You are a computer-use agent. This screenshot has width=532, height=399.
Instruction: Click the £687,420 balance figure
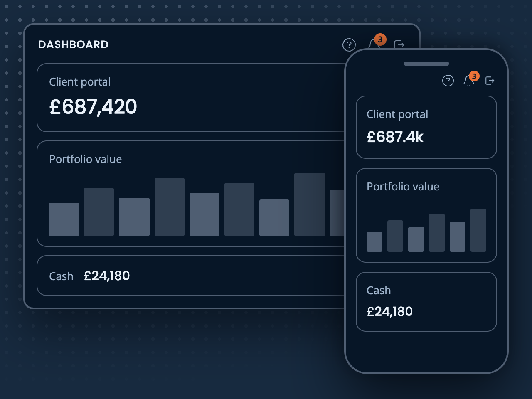point(93,107)
